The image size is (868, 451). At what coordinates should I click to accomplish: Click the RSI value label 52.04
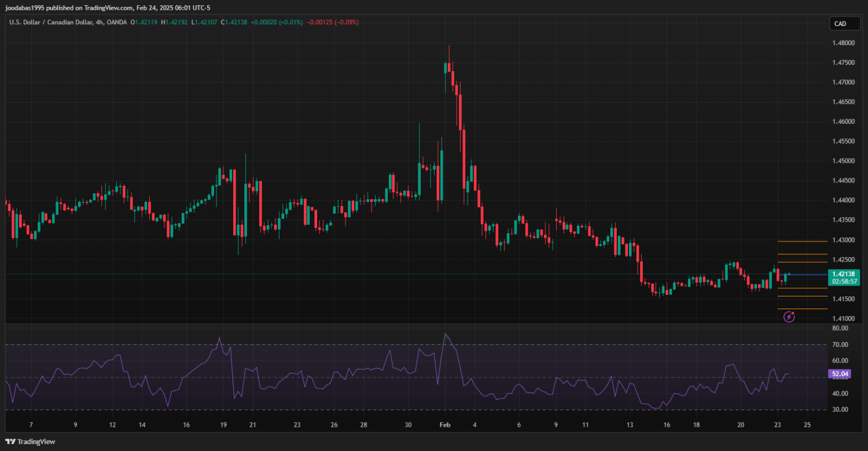pos(840,374)
